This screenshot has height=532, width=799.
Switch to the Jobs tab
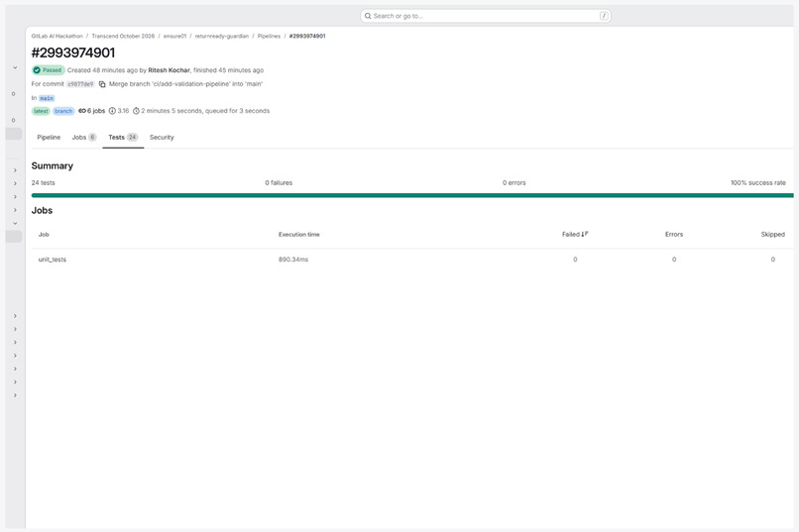tap(84, 138)
